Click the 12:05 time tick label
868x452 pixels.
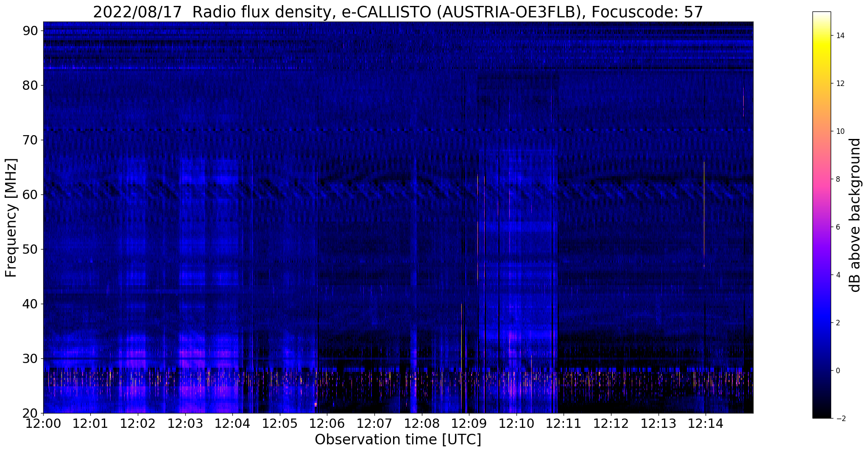[280, 424]
